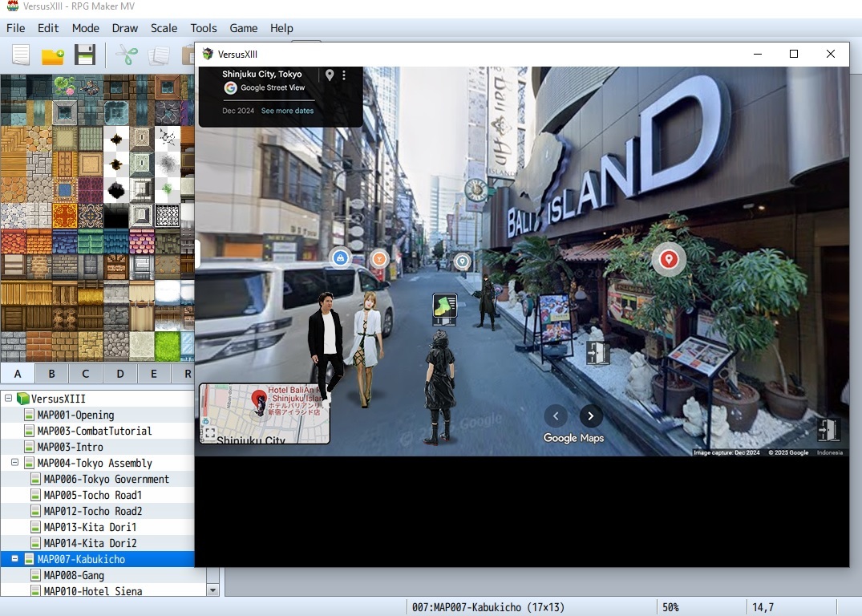Switch to tileset tab B

coord(51,373)
